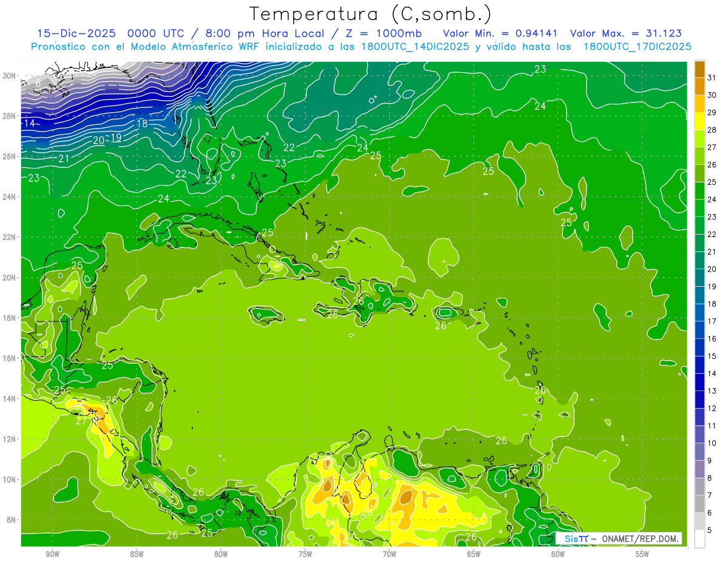The width and height of the screenshot is (728, 562).
Task: Click the "17" label on the color scale
Action: pos(712,321)
